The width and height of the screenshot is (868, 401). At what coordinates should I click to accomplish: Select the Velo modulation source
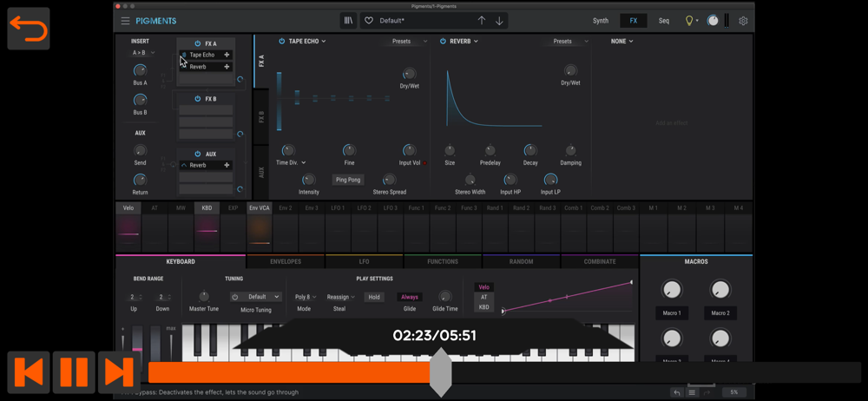click(128, 208)
